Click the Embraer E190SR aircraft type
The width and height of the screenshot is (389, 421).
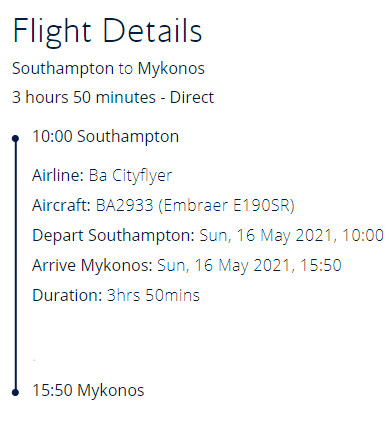pos(227,206)
